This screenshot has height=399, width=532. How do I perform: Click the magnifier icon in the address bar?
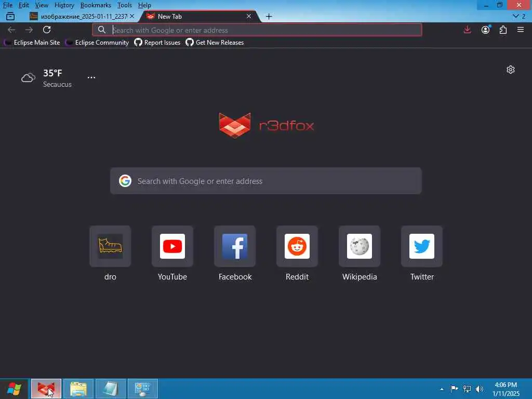point(102,30)
